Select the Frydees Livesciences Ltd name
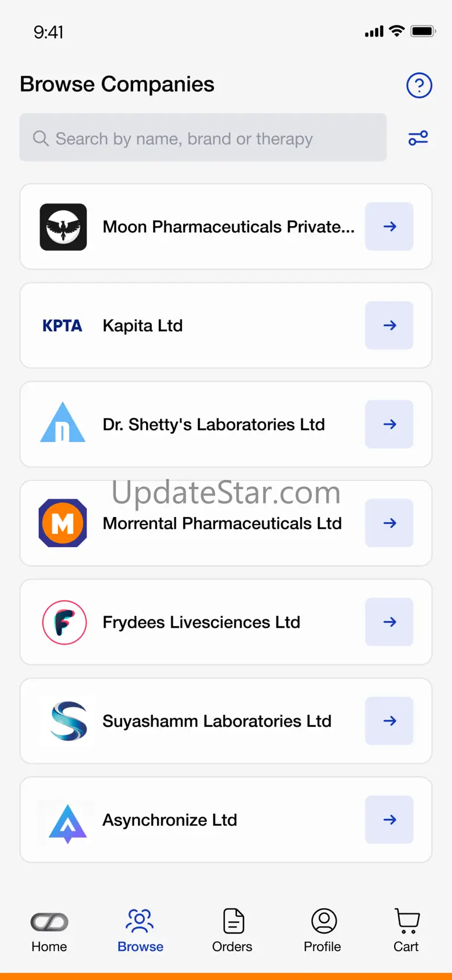Image resolution: width=452 pixels, height=980 pixels. [201, 622]
